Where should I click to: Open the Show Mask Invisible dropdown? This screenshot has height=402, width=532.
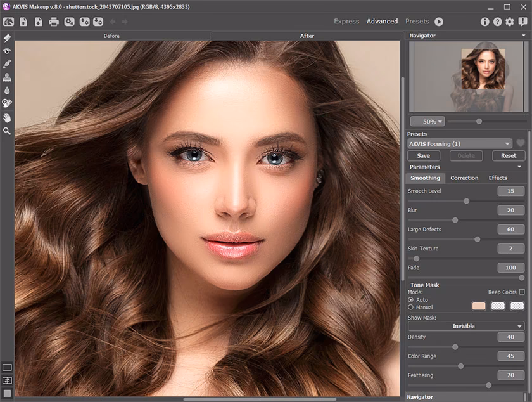465,326
